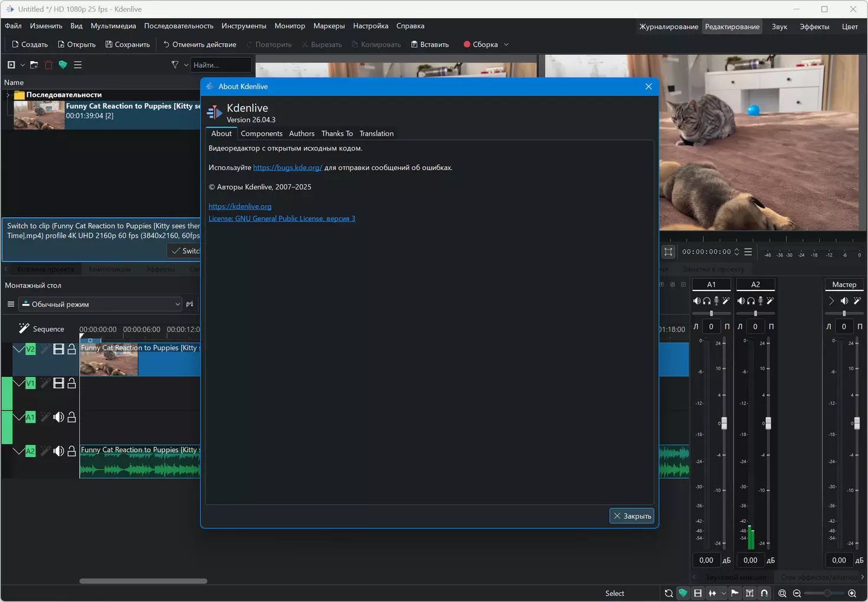Switch to the Authors tab
Screen dimensions: 868x602
[x=302, y=133]
